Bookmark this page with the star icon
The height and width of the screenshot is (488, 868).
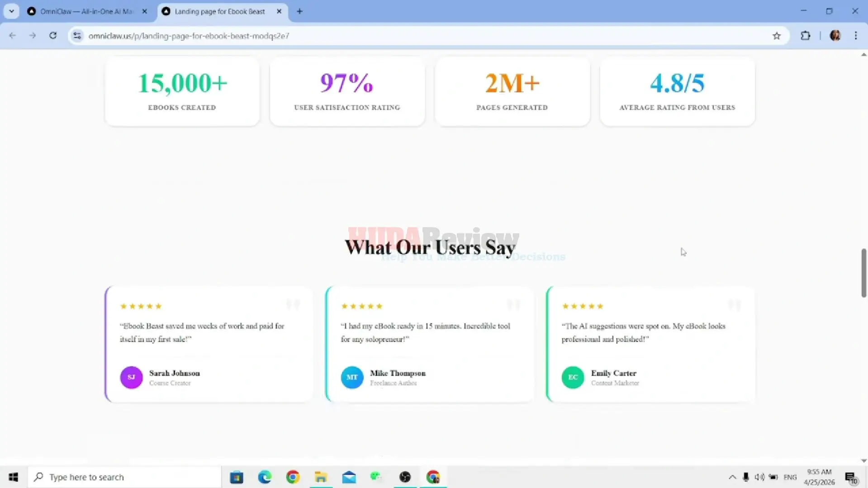click(777, 36)
